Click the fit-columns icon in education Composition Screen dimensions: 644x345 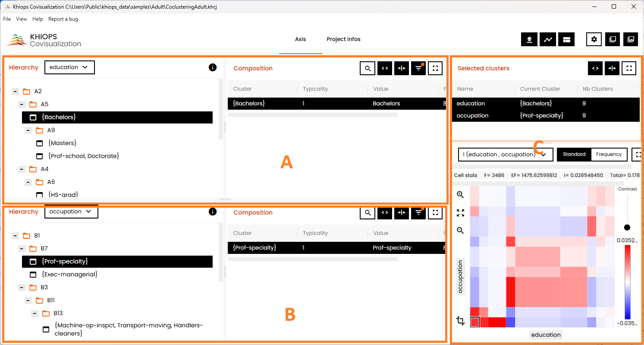(402, 68)
